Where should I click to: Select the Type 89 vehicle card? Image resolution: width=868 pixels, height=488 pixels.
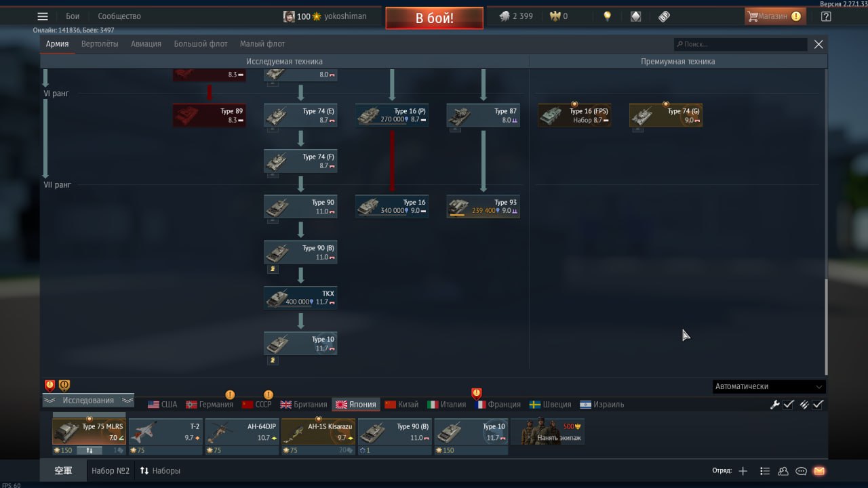point(210,115)
